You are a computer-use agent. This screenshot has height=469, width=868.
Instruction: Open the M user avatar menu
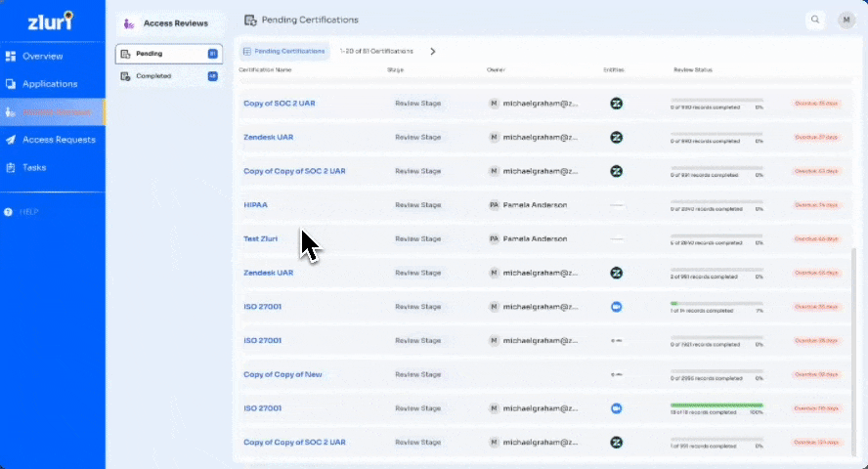click(846, 20)
